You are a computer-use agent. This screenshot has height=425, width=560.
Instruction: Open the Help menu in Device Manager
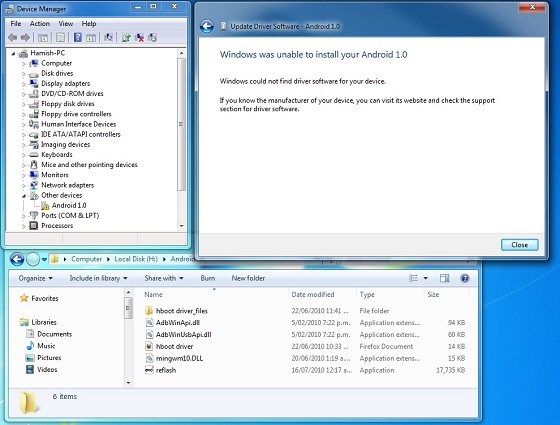[89, 24]
